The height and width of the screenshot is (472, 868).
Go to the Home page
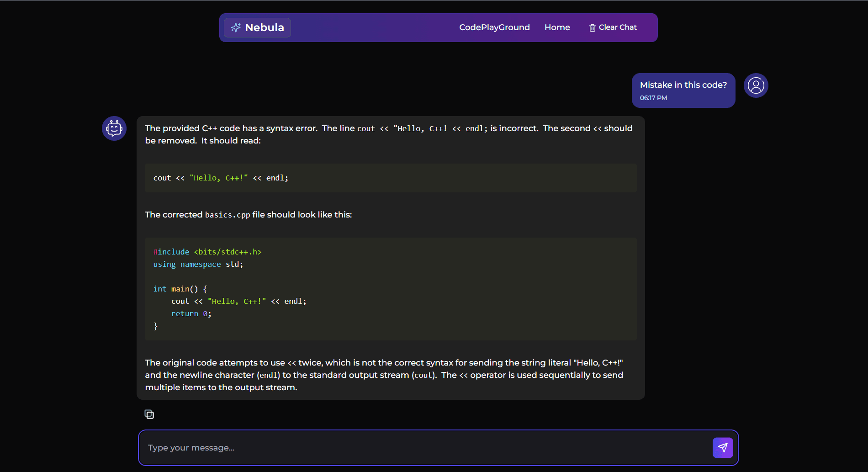pyautogui.click(x=557, y=27)
